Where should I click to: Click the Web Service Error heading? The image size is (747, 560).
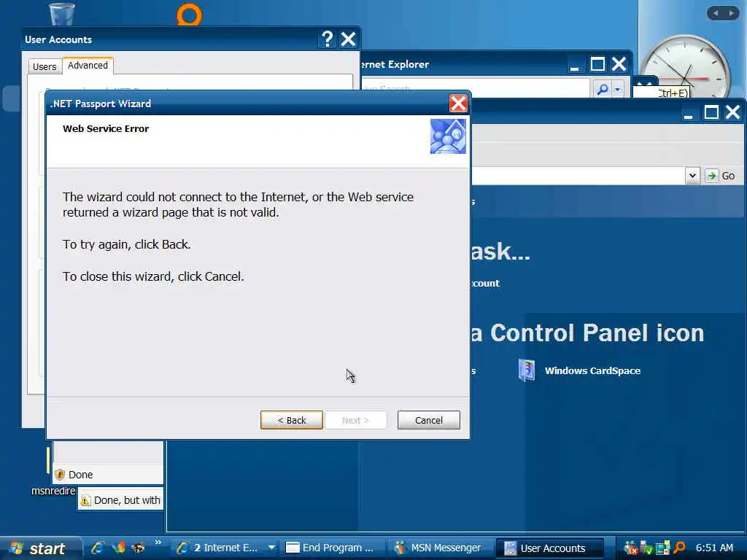click(106, 128)
